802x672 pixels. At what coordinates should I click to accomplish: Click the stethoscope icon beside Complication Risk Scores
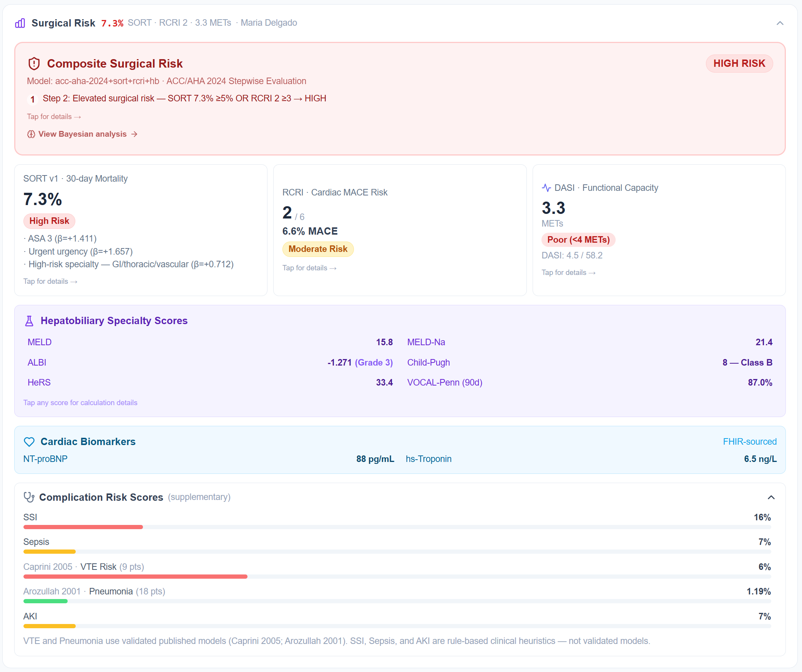(29, 497)
